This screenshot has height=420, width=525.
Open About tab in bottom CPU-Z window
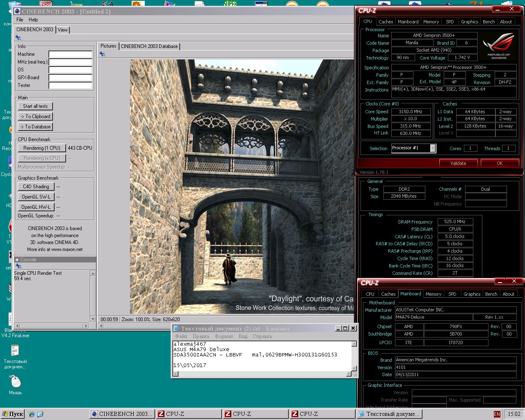coord(508,294)
